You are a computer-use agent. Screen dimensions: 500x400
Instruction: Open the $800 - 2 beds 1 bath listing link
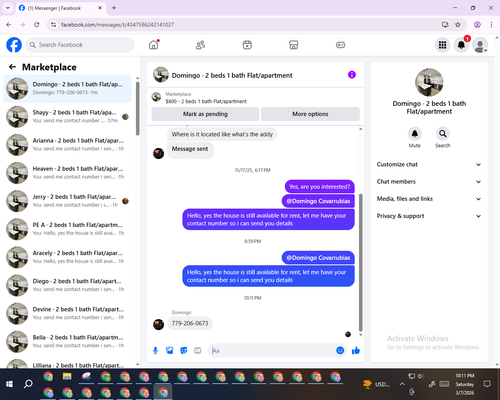pyautogui.click(x=206, y=101)
